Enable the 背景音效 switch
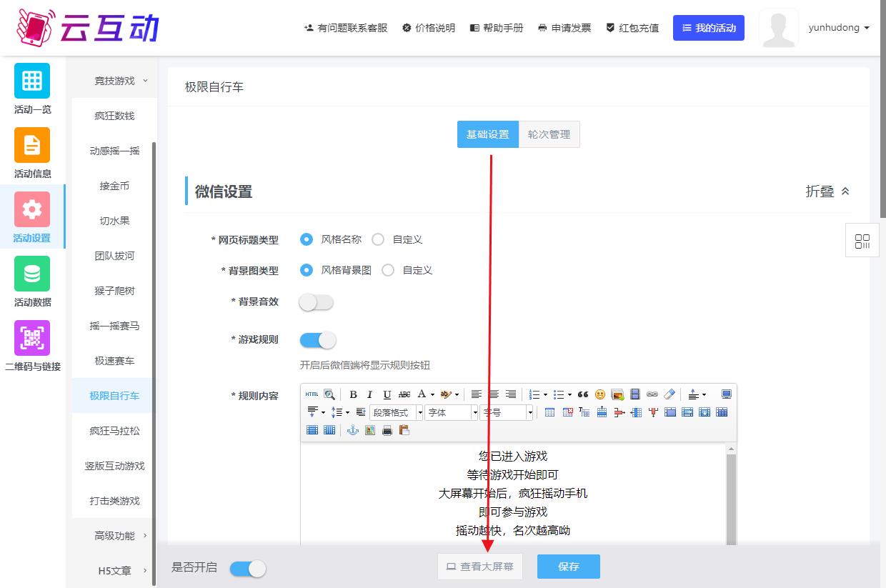886x588 pixels. [x=317, y=302]
